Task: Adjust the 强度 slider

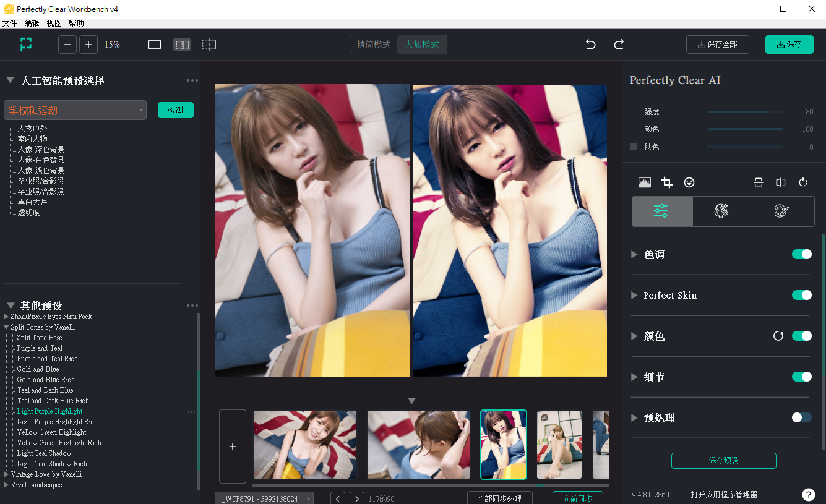Action: coord(745,112)
